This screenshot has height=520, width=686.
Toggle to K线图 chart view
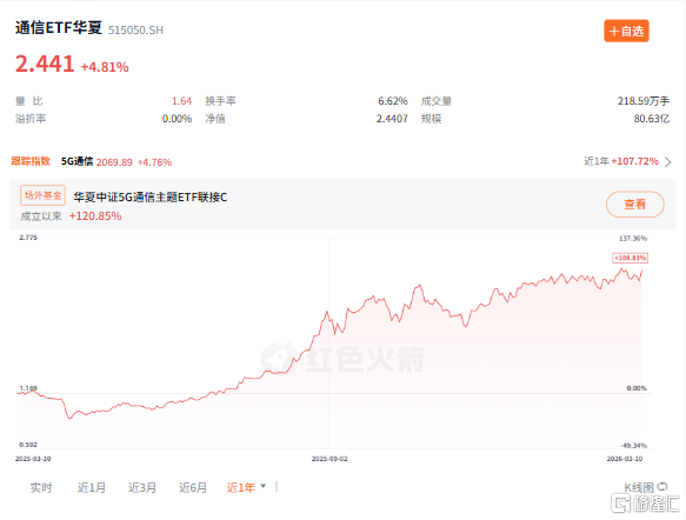638,487
